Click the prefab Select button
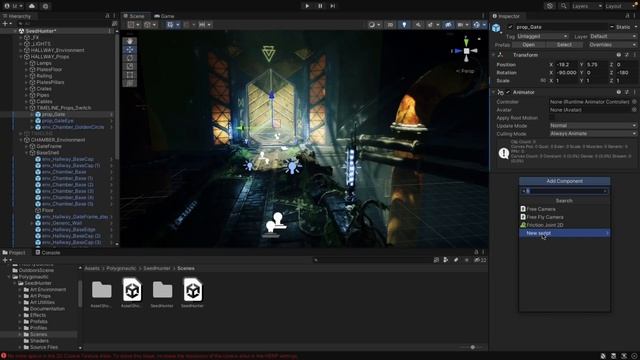Image resolution: width=640 pixels, height=360 pixels. click(x=564, y=44)
